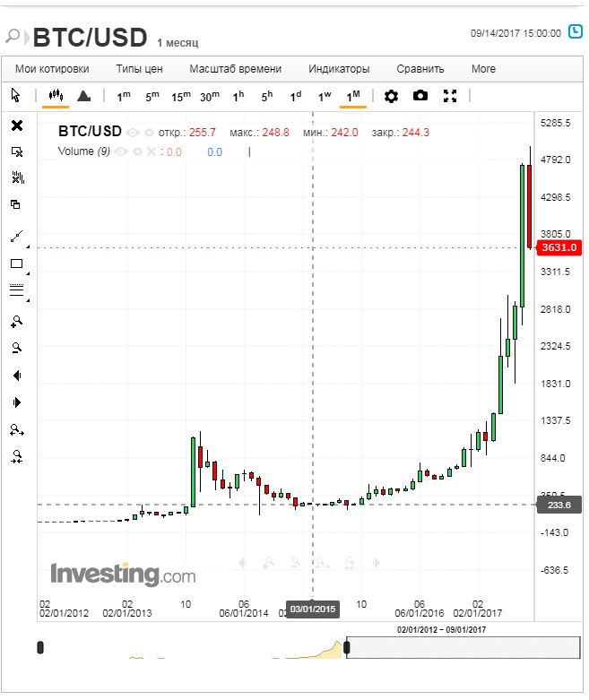This screenshot has height=700, width=589.
Task: Click the zoom out magnifier in sidebar
Action: [x=17, y=348]
